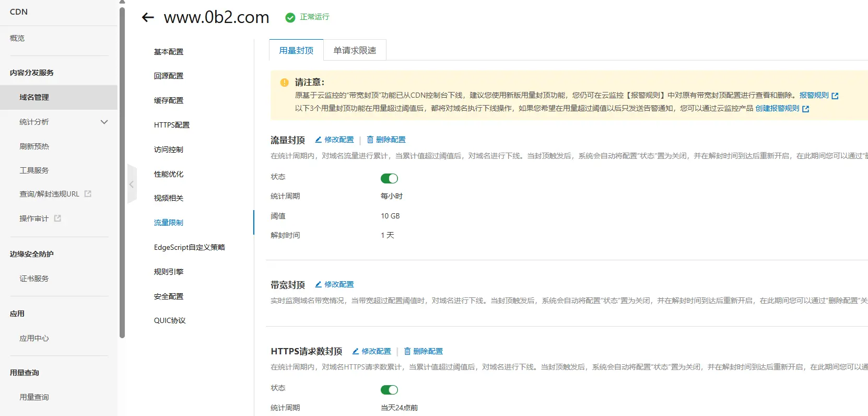
Task: Open 基本配置 in the domain menu
Action: pos(169,52)
